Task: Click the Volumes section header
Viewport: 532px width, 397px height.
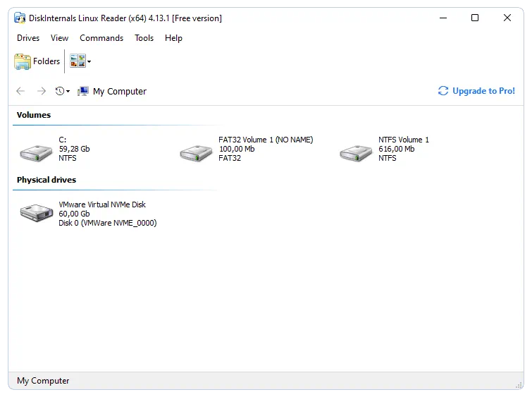Action: (34, 115)
